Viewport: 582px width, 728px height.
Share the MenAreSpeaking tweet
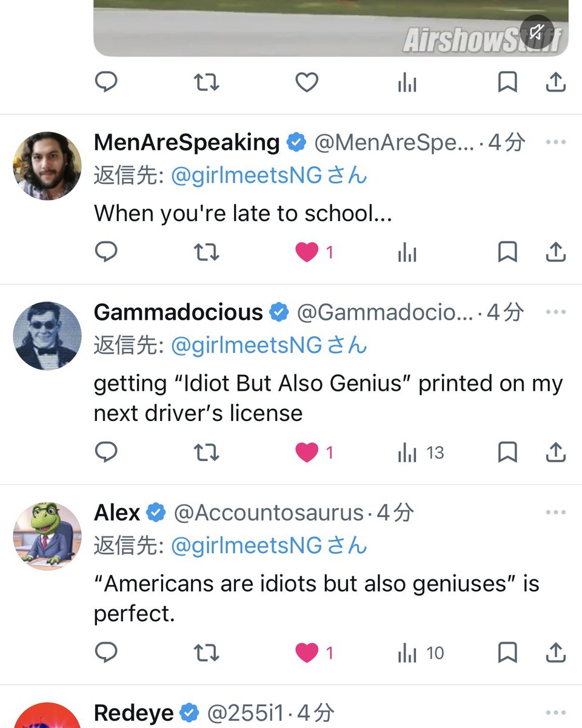pyautogui.click(x=555, y=252)
